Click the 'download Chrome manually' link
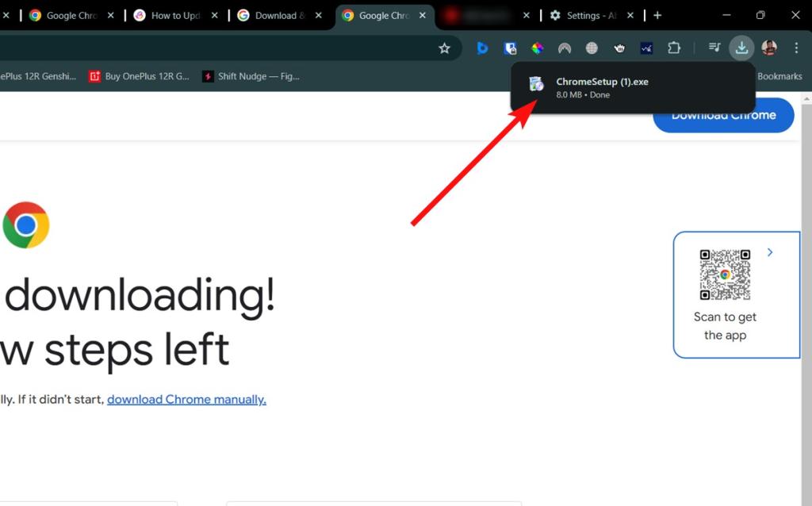 186,399
